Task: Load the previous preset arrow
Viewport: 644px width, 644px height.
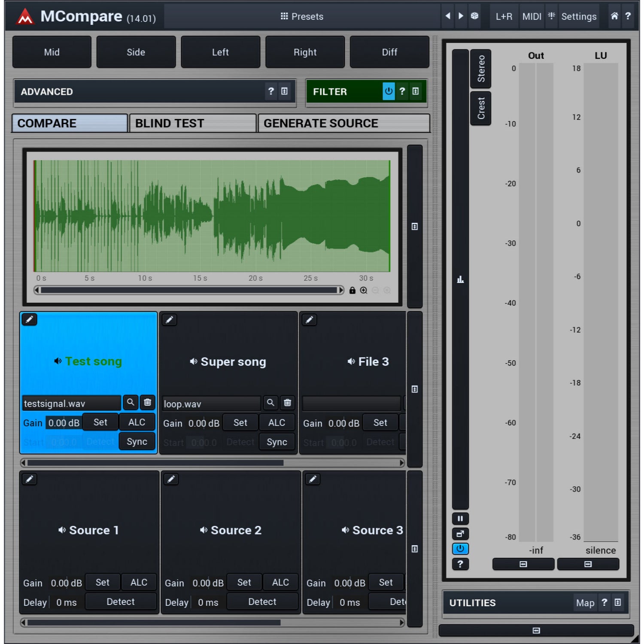Action: click(448, 16)
